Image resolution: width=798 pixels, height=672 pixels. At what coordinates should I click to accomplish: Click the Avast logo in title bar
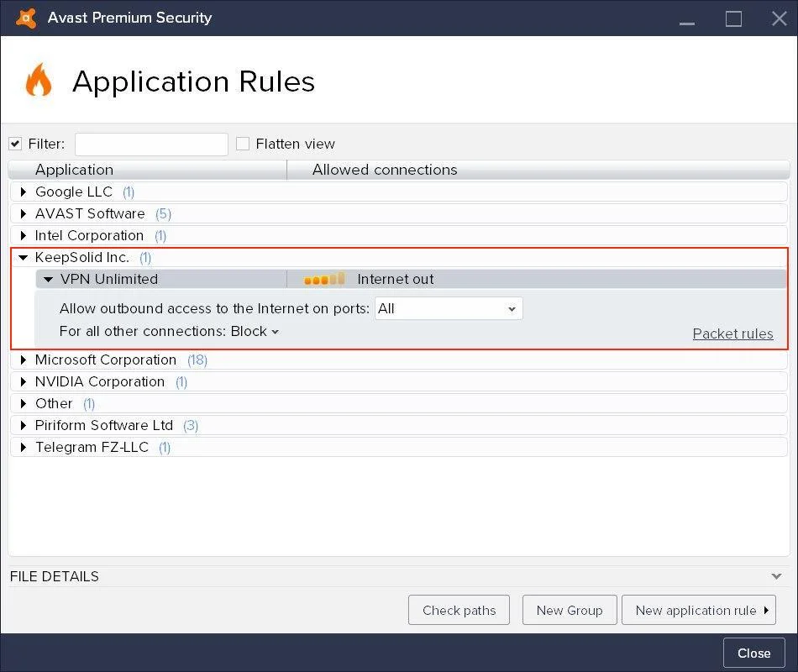pos(26,18)
